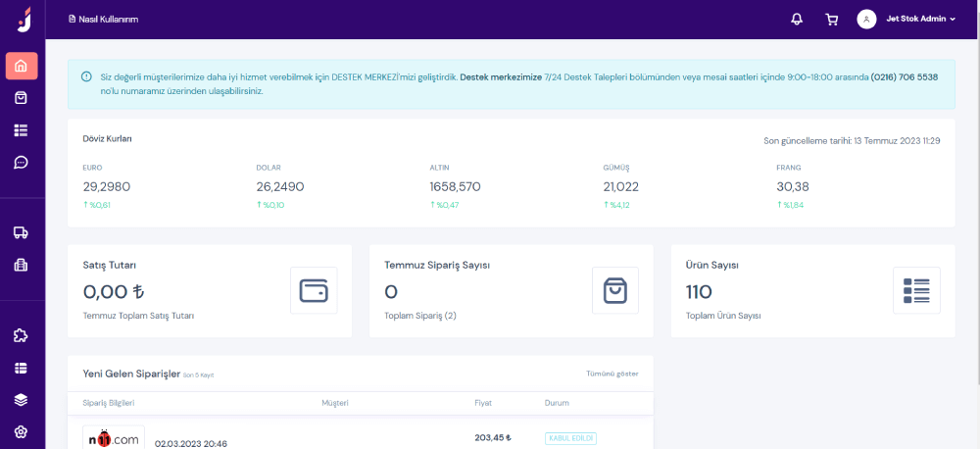Open the notification bell
The image size is (980, 449).
point(797,19)
